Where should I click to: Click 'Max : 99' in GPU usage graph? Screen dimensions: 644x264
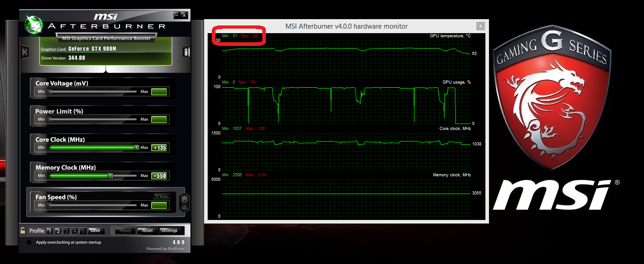247,82
